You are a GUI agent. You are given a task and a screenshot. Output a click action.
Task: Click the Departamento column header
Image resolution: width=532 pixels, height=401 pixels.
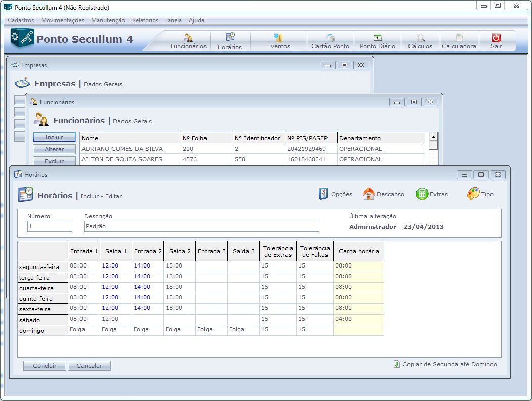(381, 138)
